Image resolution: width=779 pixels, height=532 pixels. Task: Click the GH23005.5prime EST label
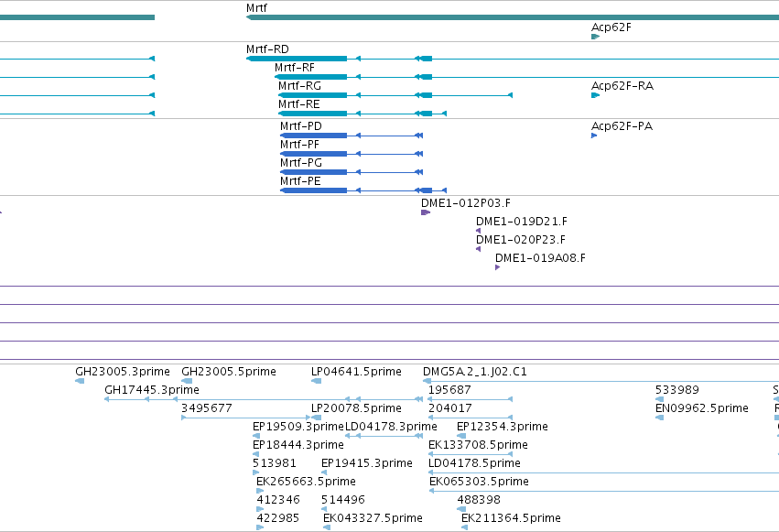[229, 372]
